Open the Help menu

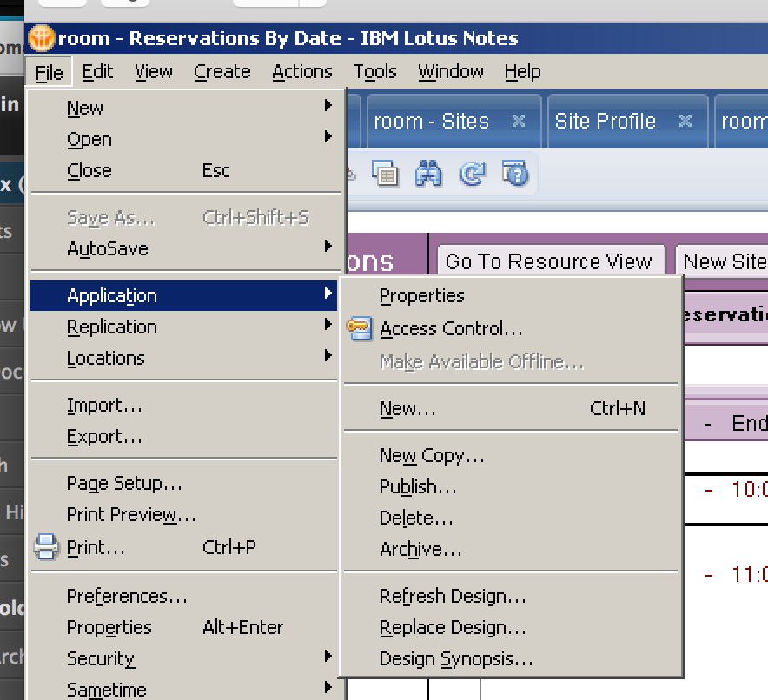[523, 72]
